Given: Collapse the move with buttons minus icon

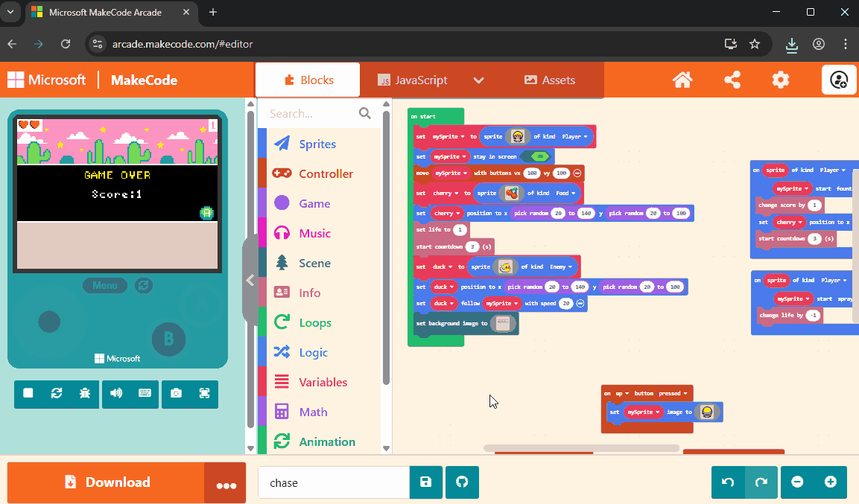Looking at the screenshot, I should 577,173.
